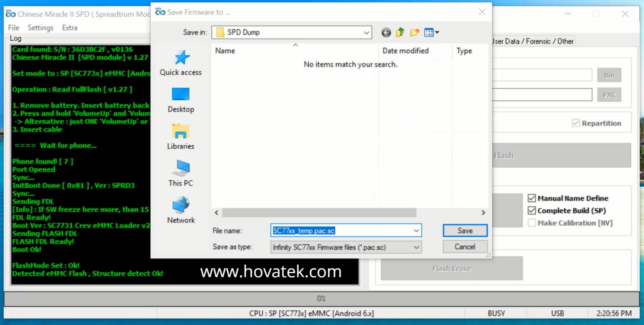
Task: Expand the Save as type dropdown
Action: click(416, 247)
